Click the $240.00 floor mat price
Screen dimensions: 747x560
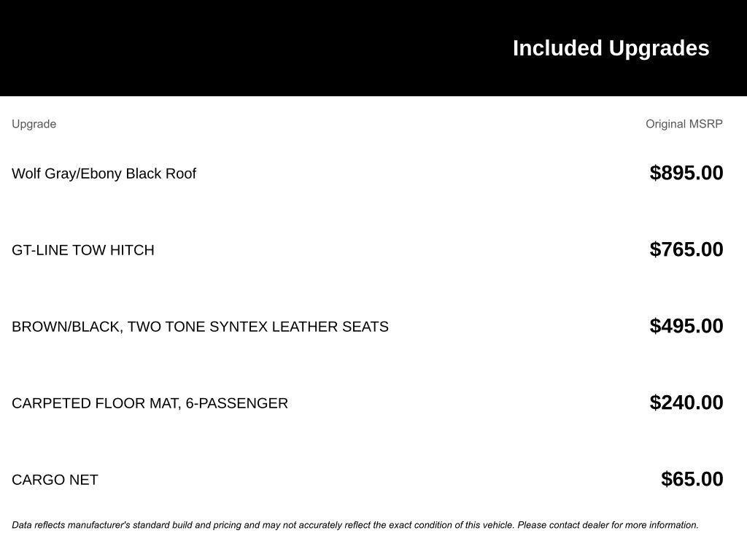[686, 402]
